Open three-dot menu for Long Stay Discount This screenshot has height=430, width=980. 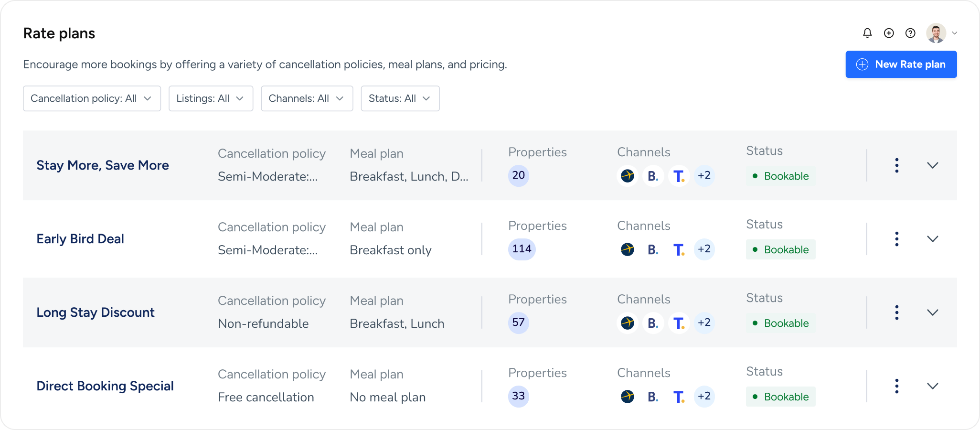point(897,312)
